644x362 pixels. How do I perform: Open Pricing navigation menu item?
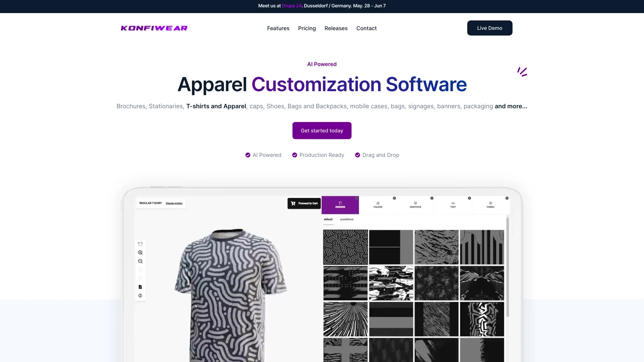(x=307, y=28)
